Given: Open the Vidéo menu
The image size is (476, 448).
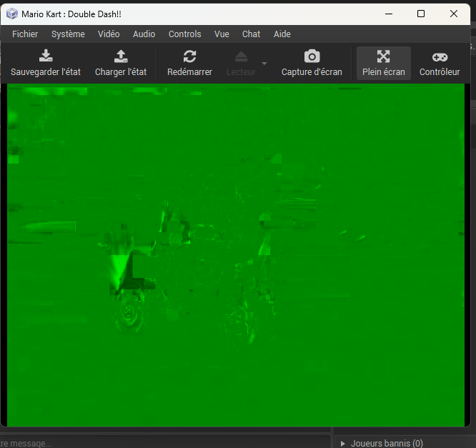Looking at the screenshot, I should click(109, 34).
